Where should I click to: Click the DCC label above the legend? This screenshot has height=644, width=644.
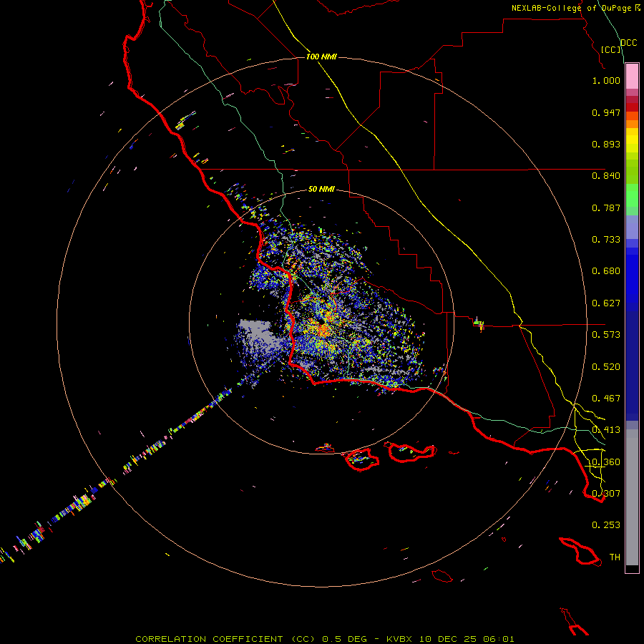[x=629, y=43]
